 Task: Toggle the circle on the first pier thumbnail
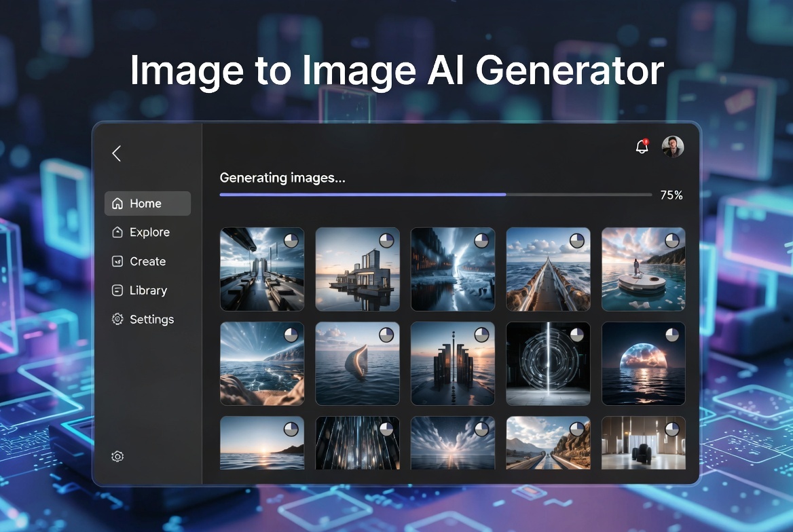(291, 240)
